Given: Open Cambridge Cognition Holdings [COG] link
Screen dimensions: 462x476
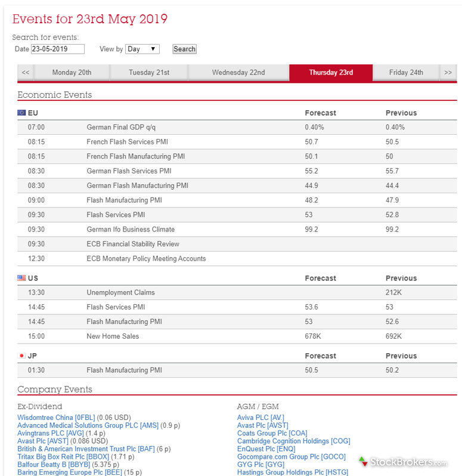Looking at the screenshot, I should (294, 441).
